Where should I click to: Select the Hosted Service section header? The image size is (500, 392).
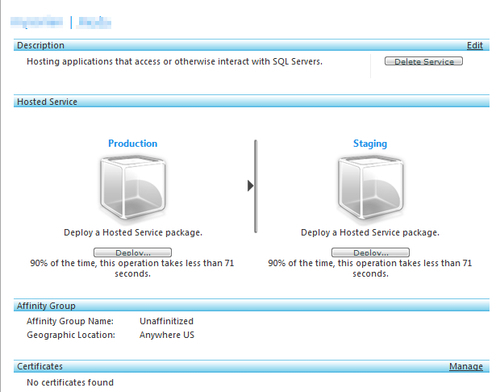tap(251, 101)
